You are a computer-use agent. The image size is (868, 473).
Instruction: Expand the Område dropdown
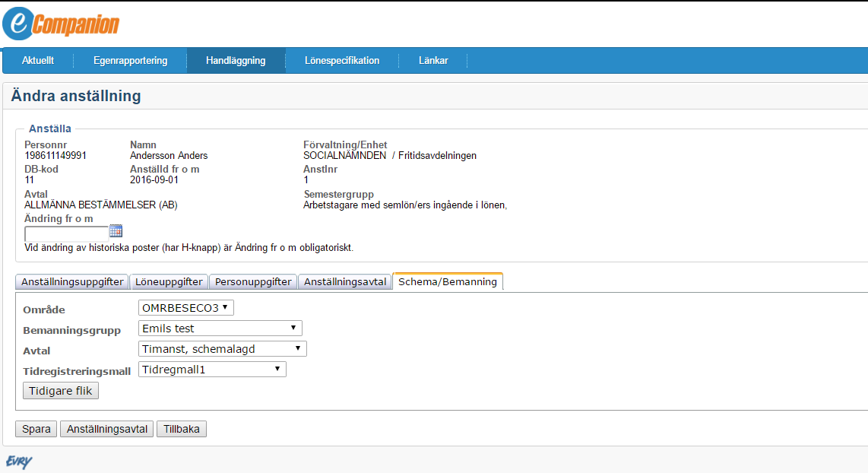(186, 308)
